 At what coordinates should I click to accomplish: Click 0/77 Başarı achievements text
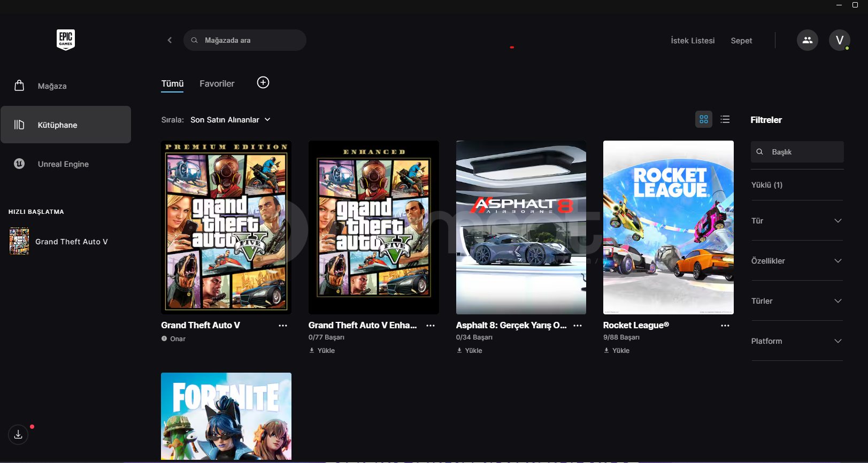pyautogui.click(x=326, y=337)
